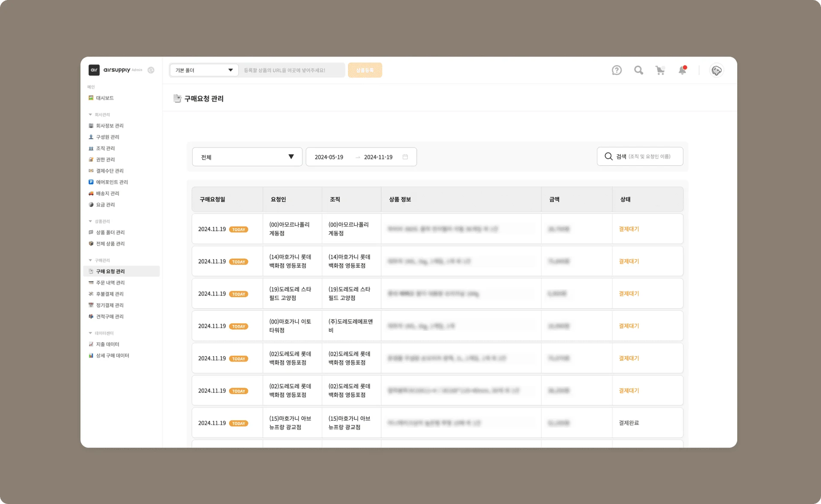Open the end date calendar picker

click(x=405, y=157)
